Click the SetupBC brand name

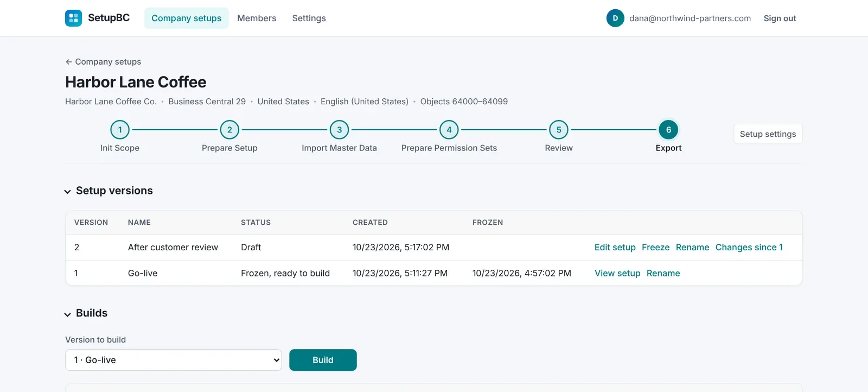(x=109, y=18)
